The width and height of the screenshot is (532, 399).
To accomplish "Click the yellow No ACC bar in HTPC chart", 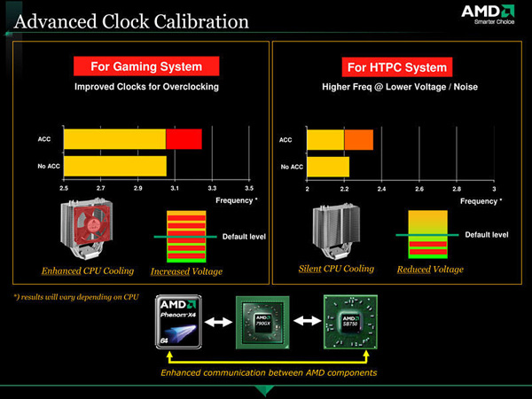I will (328, 167).
